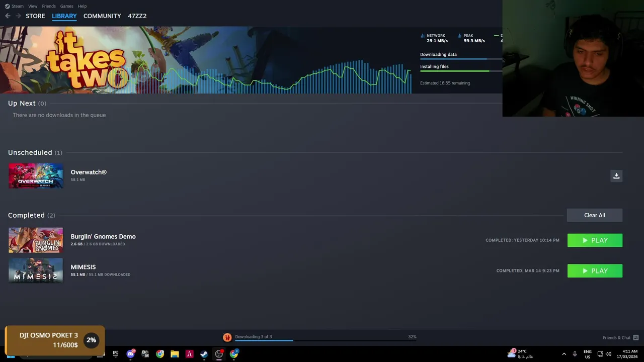Screen dimensions: 644x362
Task: Click the 32% progress label
Action: 412,337
